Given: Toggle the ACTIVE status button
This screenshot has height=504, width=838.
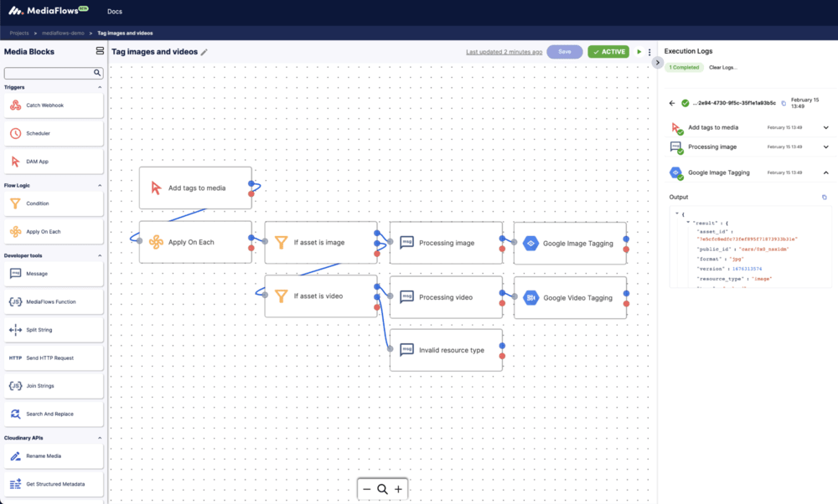Looking at the screenshot, I should (x=608, y=52).
